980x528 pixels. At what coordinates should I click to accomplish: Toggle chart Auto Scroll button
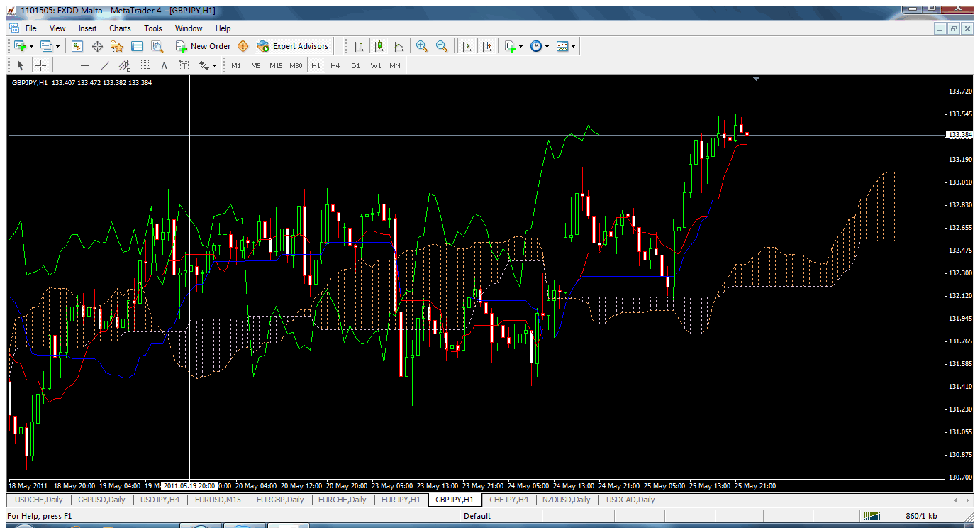[467, 46]
